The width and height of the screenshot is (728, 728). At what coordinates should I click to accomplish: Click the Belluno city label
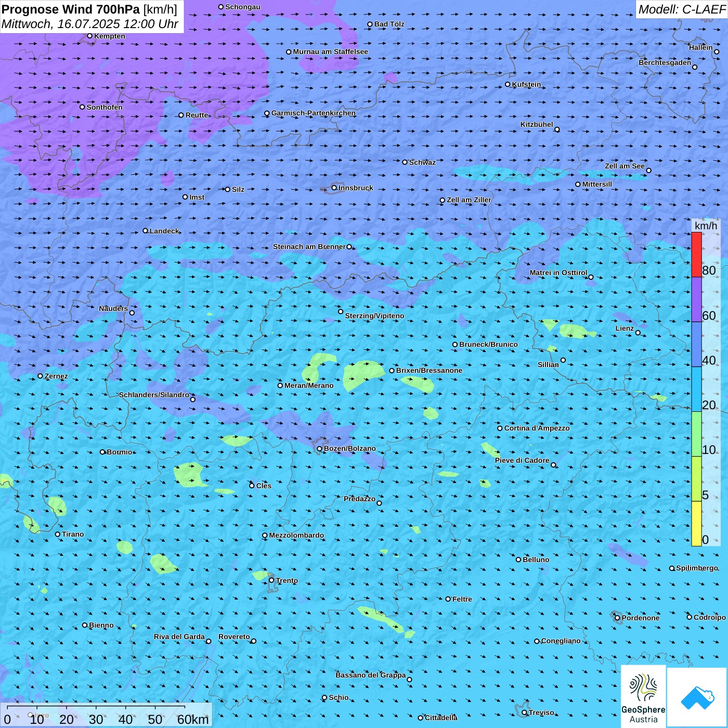pyautogui.click(x=536, y=560)
